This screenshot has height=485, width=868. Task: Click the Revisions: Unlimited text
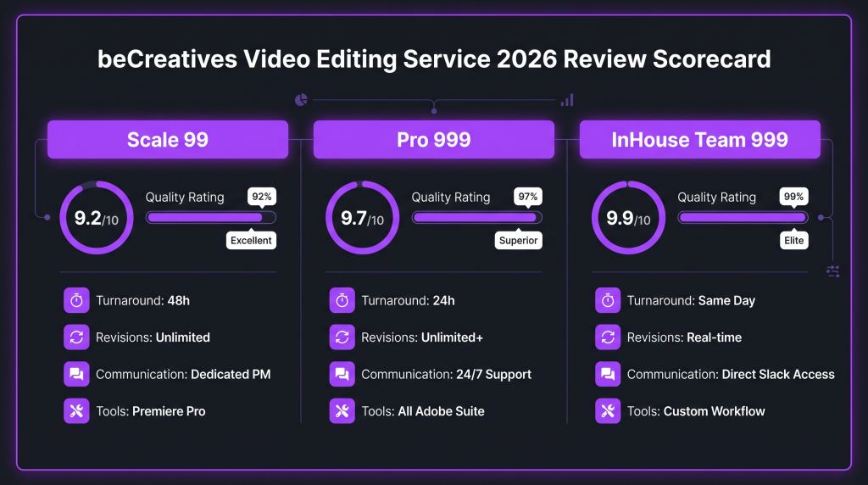153,337
